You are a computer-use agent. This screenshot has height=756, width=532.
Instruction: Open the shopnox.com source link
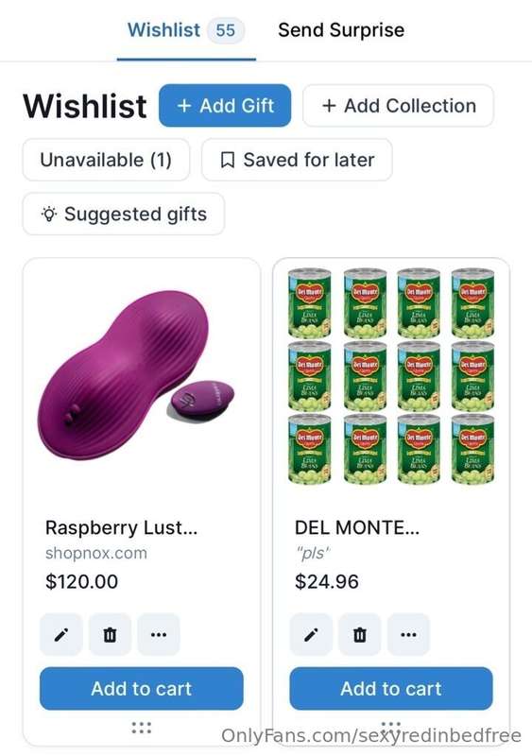[96, 553]
